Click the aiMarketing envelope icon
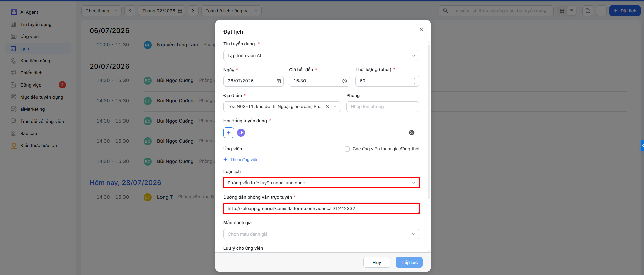 click(14, 109)
